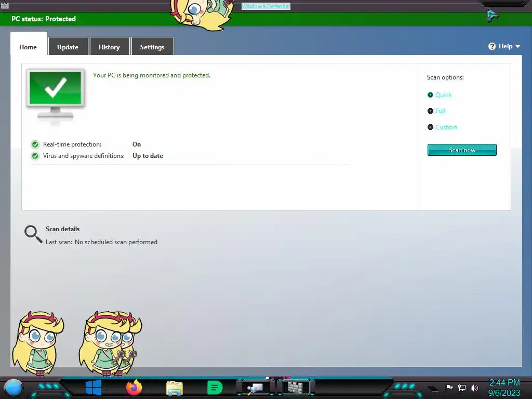Click the Scan details magnifier icon
Viewport: 532px width, 399px height.
tap(33, 234)
